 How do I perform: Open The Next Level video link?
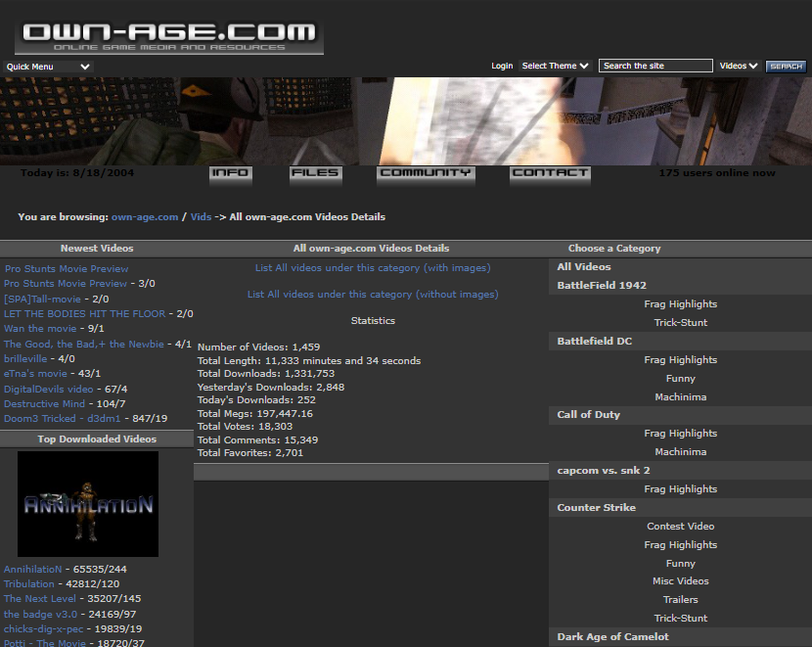point(40,598)
